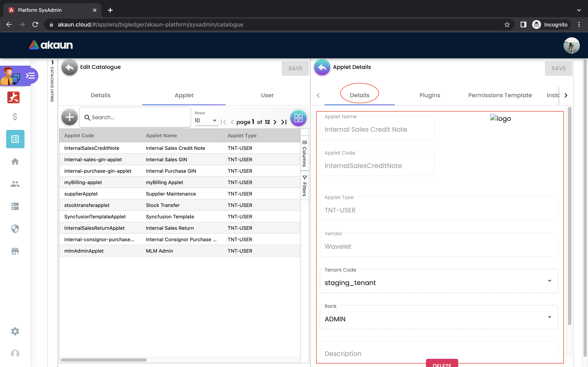This screenshot has height=367, width=588.
Task: Click the dollar sign sidebar icon
Action: 15,117
